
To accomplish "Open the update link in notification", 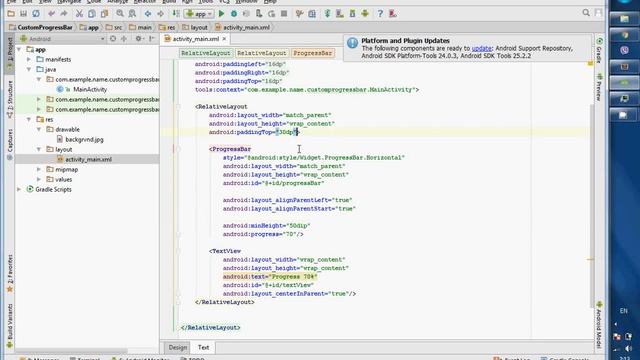I will [482, 48].
